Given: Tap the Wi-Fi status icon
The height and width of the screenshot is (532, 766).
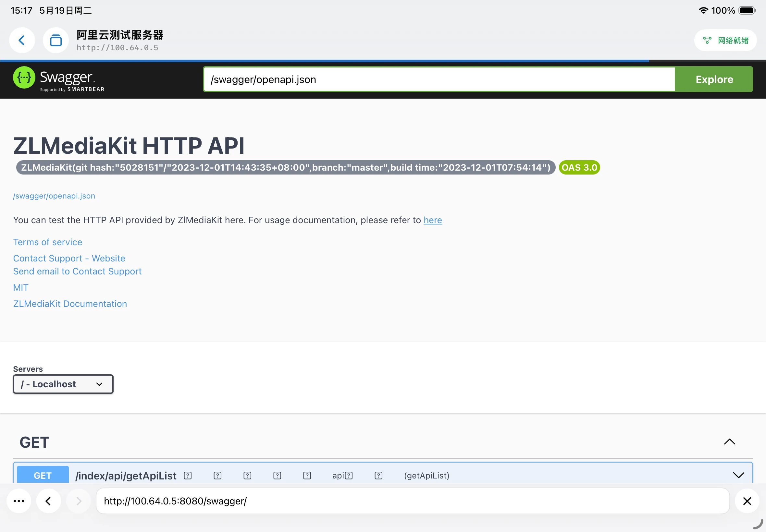Looking at the screenshot, I should tap(703, 10).
